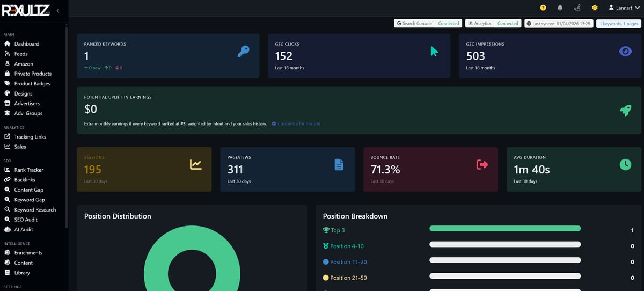
Task: Open the notifications bell
Action: coord(560,8)
